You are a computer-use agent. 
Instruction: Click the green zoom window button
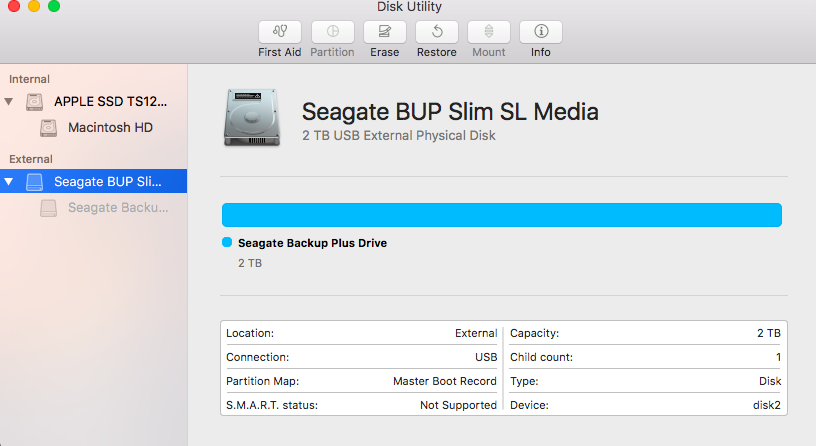click(x=54, y=6)
